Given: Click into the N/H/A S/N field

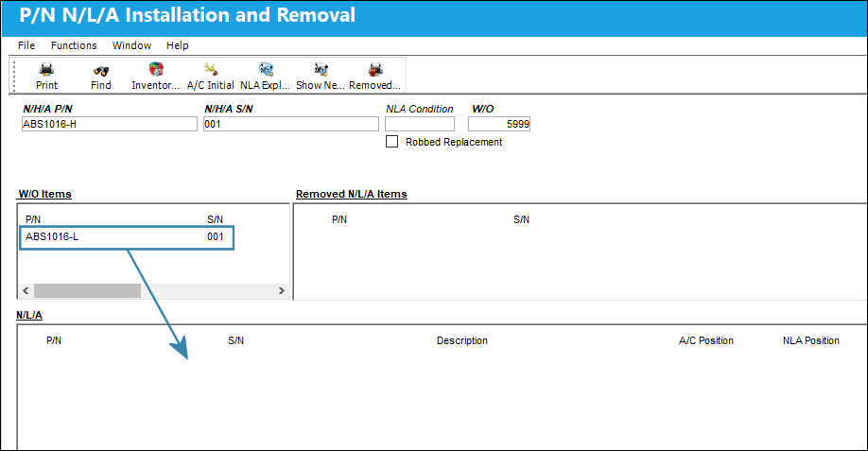Looking at the screenshot, I should coord(290,124).
